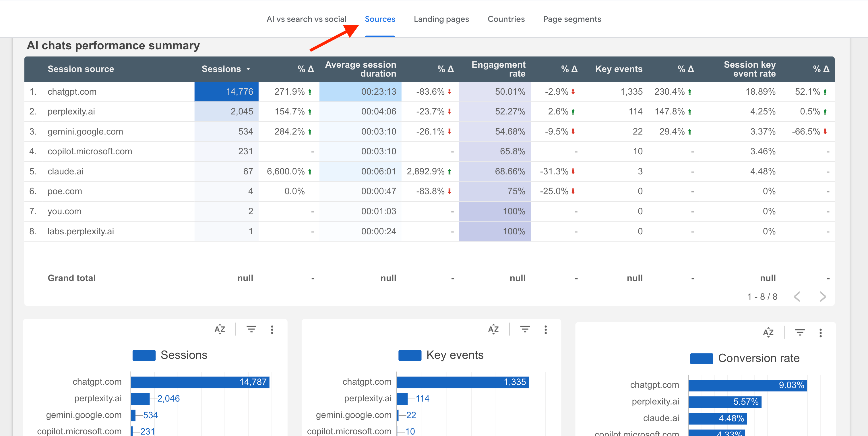Toggle Sessions column sort arrow
This screenshot has height=436, width=868.
248,69
